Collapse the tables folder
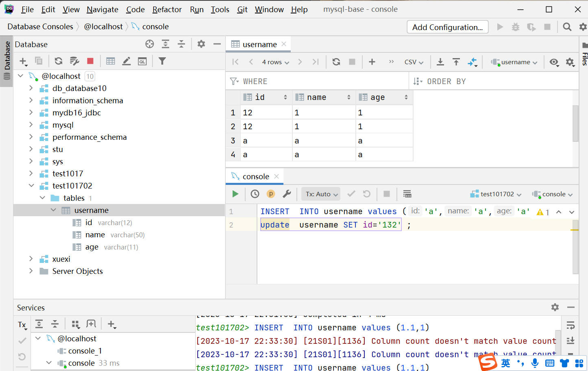588x371 pixels. [42, 198]
